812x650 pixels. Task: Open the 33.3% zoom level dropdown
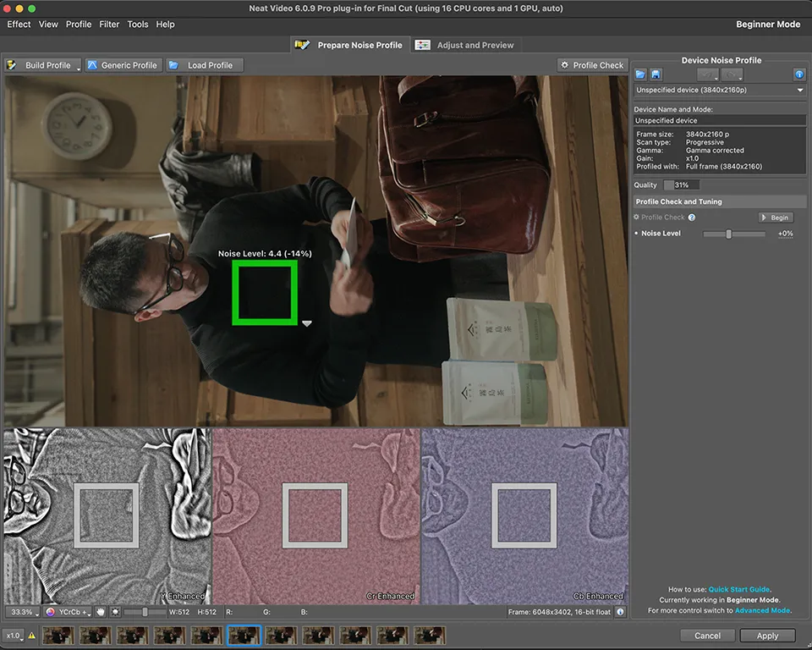pos(21,612)
